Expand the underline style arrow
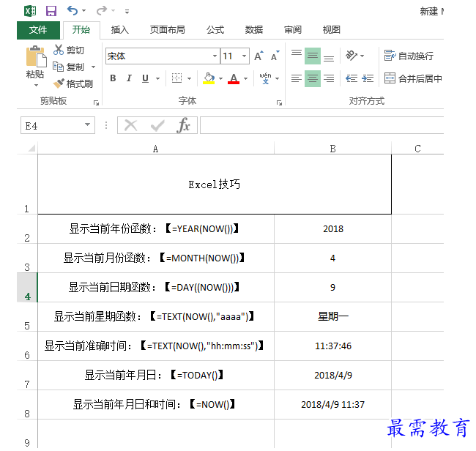Screen dimensions: 476x451 [x=157, y=78]
